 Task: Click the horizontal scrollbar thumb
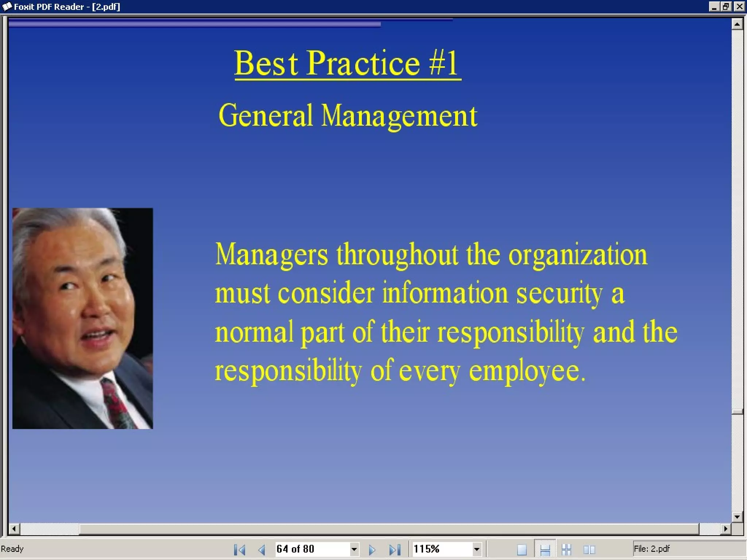(x=389, y=529)
